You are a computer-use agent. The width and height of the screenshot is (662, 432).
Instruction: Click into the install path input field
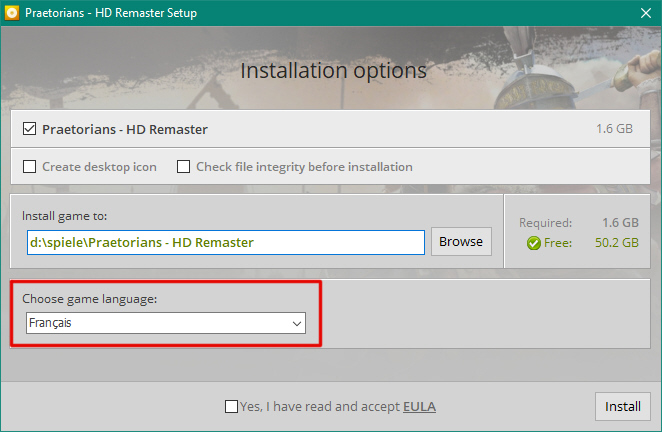tap(226, 242)
